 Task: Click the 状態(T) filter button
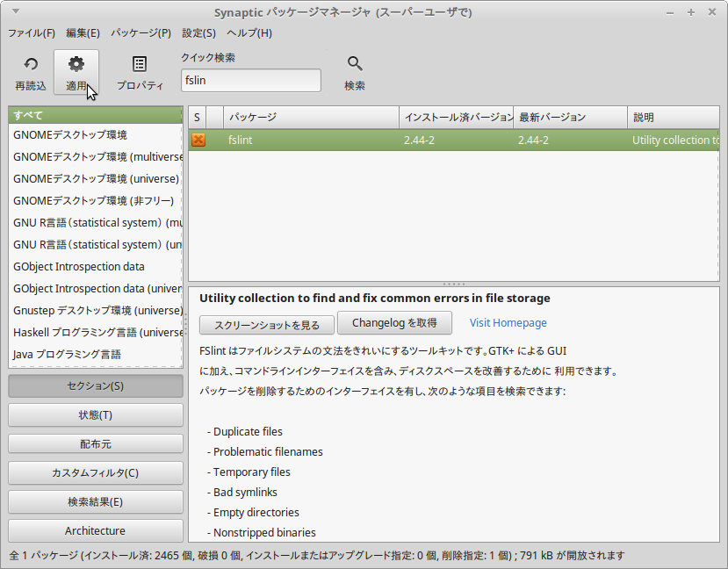click(x=95, y=415)
